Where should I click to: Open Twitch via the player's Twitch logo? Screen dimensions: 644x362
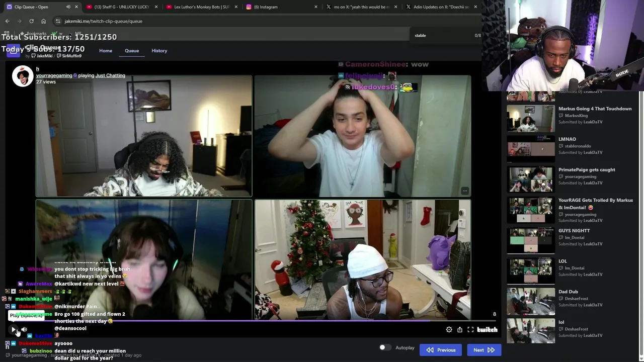point(487,329)
